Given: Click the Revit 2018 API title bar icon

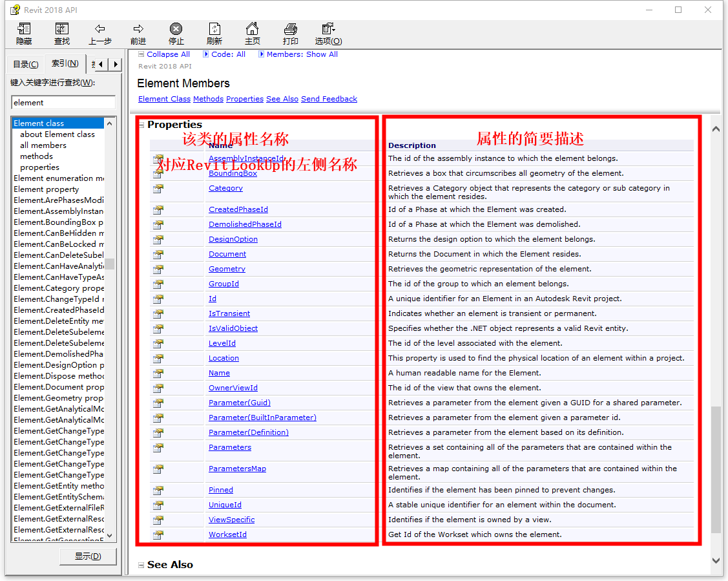Looking at the screenshot, I should click(x=16, y=10).
